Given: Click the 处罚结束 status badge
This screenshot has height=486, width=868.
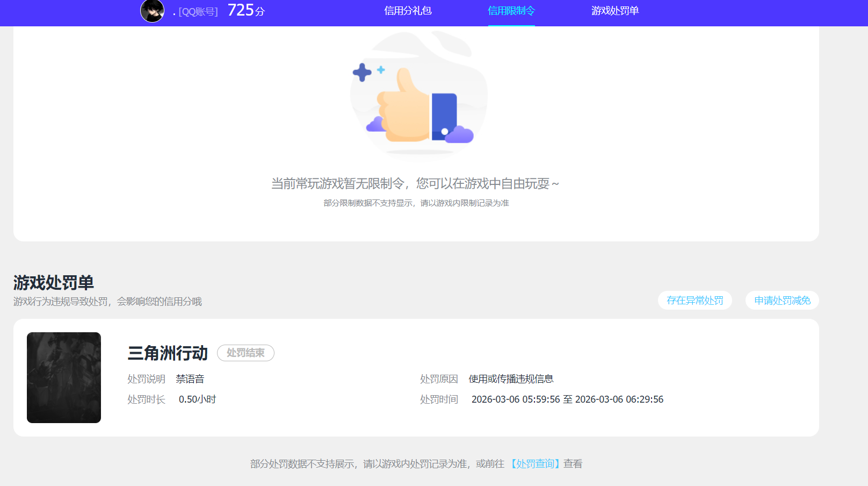Looking at the screenshot, I should click(245, 353).
